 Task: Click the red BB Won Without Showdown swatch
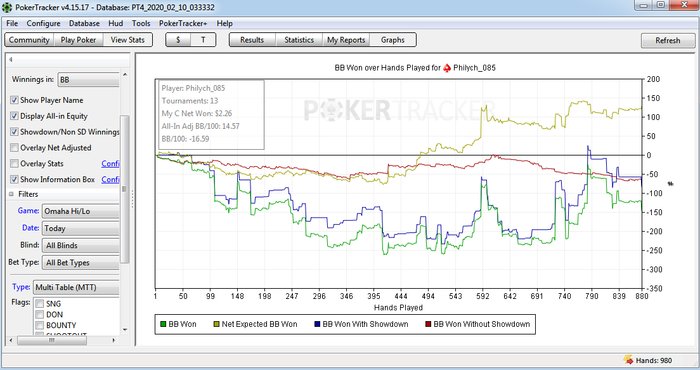(x=428, y=324)
